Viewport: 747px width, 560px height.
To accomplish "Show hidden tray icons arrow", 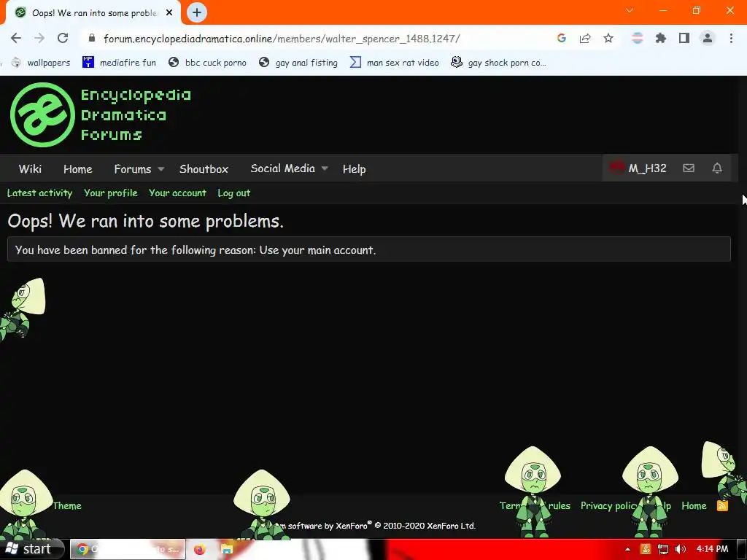I will pos(627,550).
